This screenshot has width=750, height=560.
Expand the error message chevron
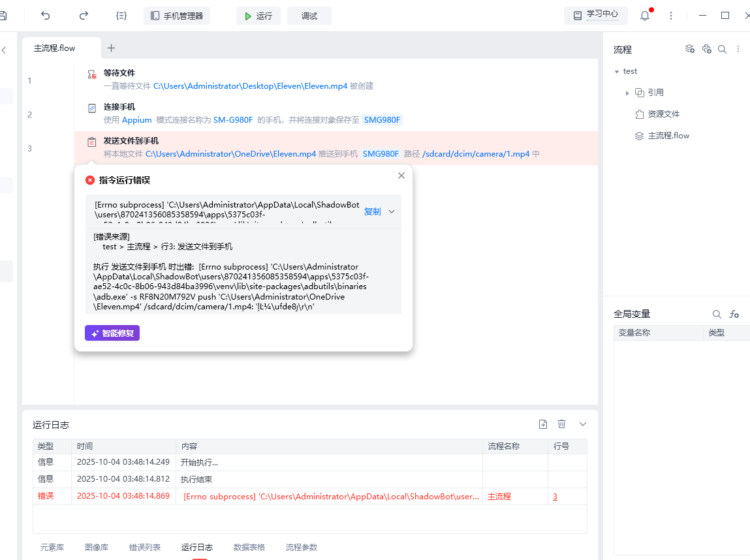point(392,211)
